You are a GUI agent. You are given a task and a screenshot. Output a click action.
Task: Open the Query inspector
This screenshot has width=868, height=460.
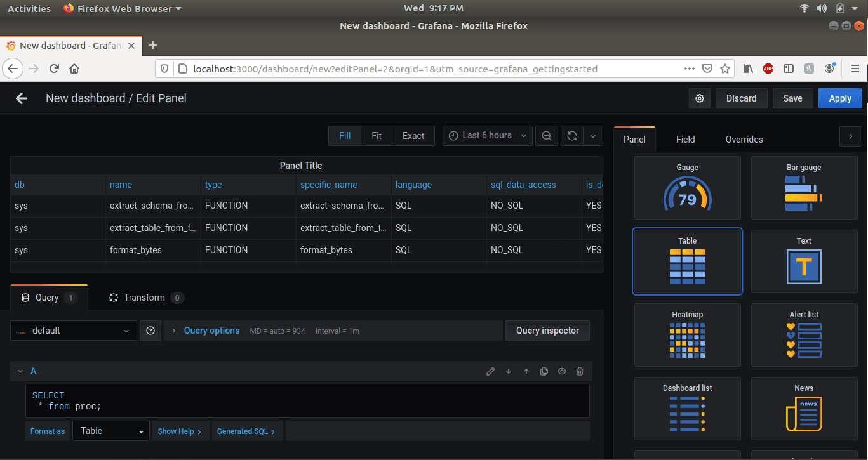[547, 331]
